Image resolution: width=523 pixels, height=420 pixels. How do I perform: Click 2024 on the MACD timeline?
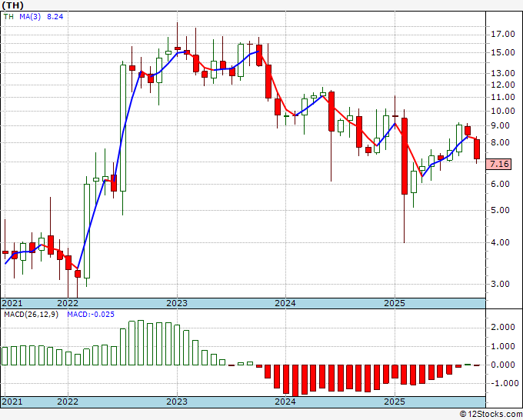pyautogui.click(x=285, y=402)
